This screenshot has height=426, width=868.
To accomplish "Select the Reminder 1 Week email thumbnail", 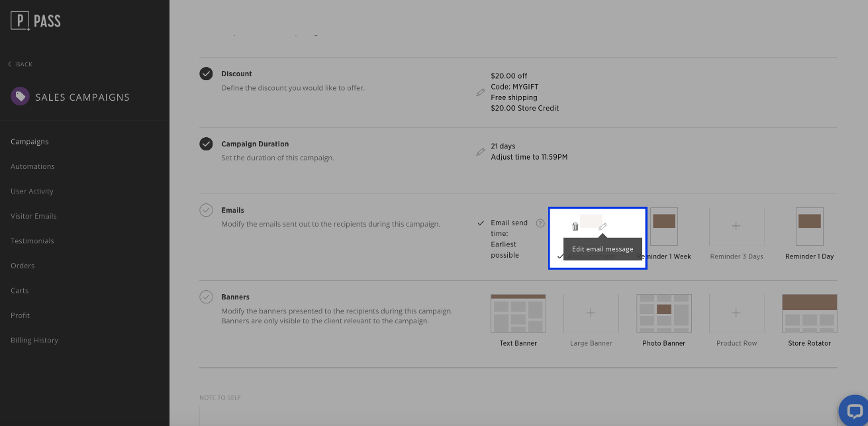I will (x=663, y=227).
